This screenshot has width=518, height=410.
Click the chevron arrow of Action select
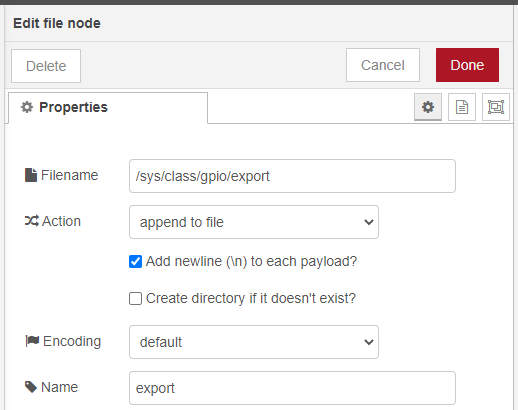tap(369, 222)
